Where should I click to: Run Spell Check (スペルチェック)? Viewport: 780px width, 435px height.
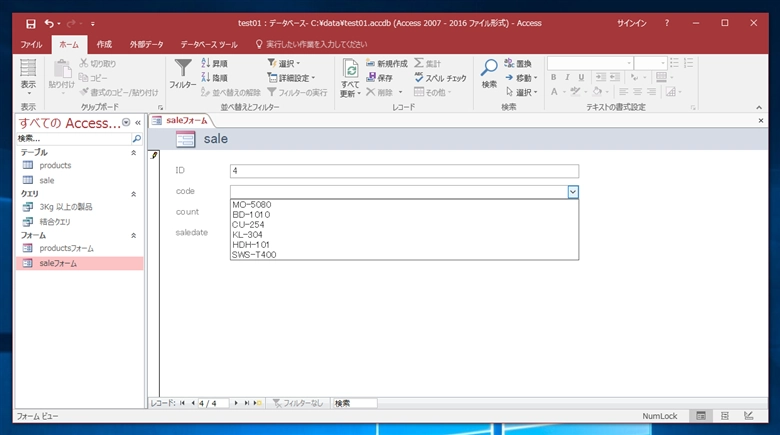440,78
